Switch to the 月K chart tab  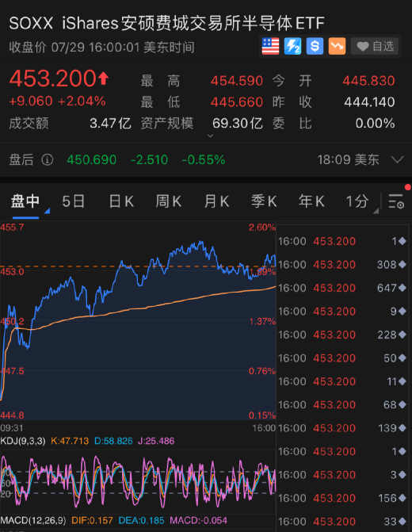tap(216, 201)
